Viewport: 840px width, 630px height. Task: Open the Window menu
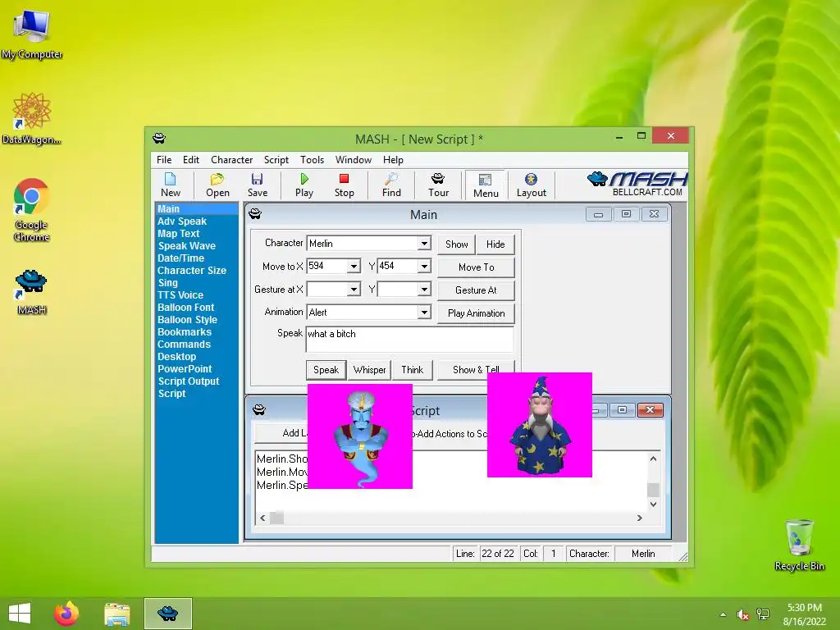tap(353, 160)
